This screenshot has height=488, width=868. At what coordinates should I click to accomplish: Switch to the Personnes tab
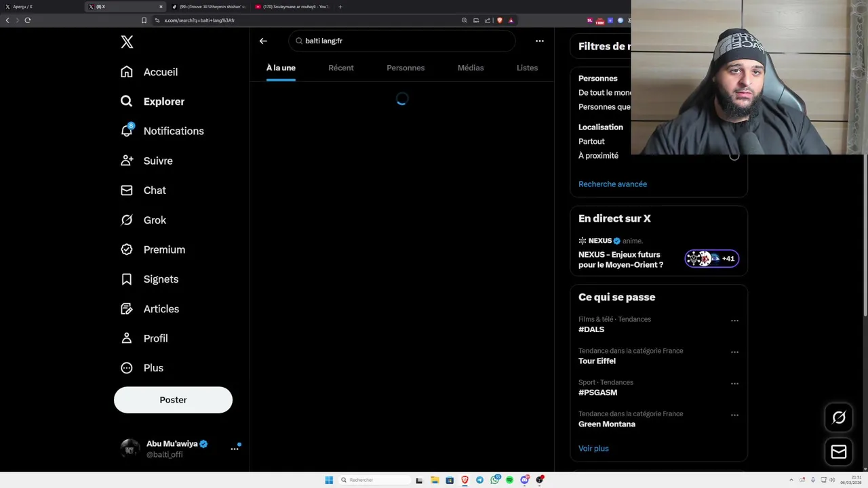click(406, 68)
